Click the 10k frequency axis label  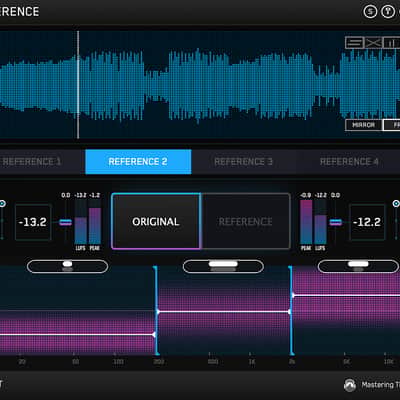(389, 362)
